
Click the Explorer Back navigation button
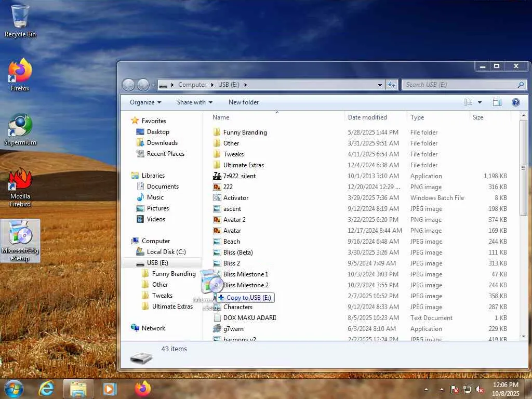pyautogui.click(x=128, y=85)
